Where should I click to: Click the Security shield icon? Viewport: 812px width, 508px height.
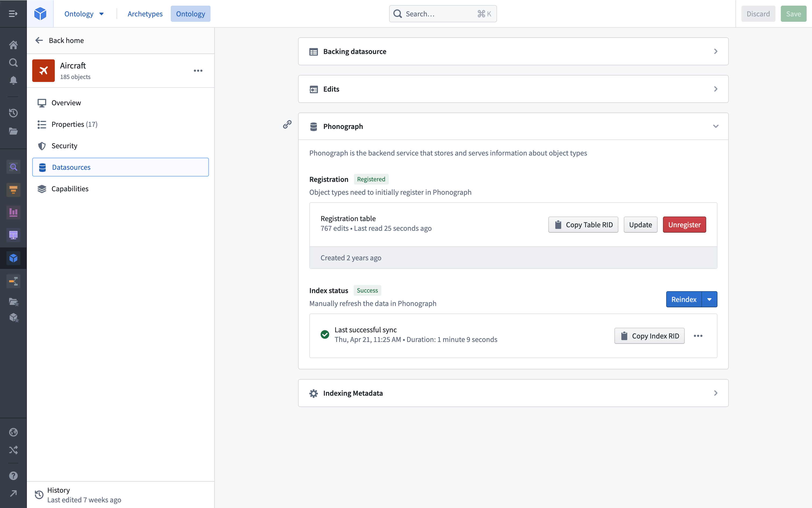tap(42, 145)
